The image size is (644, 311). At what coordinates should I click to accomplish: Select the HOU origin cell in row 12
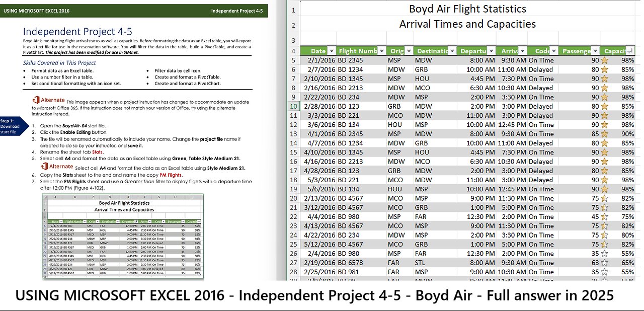coord(400,125)
